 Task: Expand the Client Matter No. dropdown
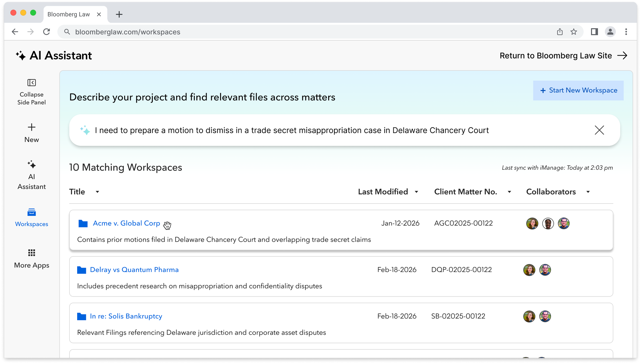click(510, 192)
